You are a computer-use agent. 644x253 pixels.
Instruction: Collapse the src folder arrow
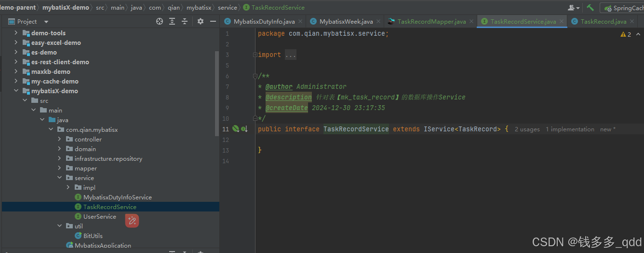[25, 100]
